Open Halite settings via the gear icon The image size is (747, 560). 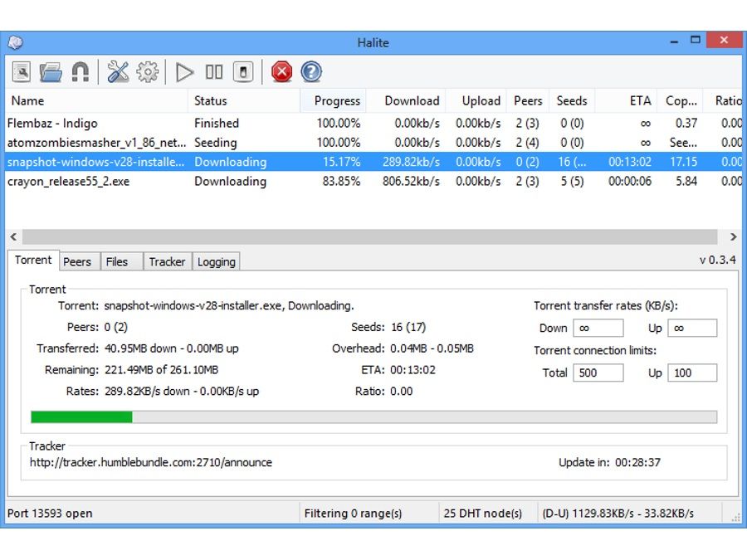click(x=146, y=71)
